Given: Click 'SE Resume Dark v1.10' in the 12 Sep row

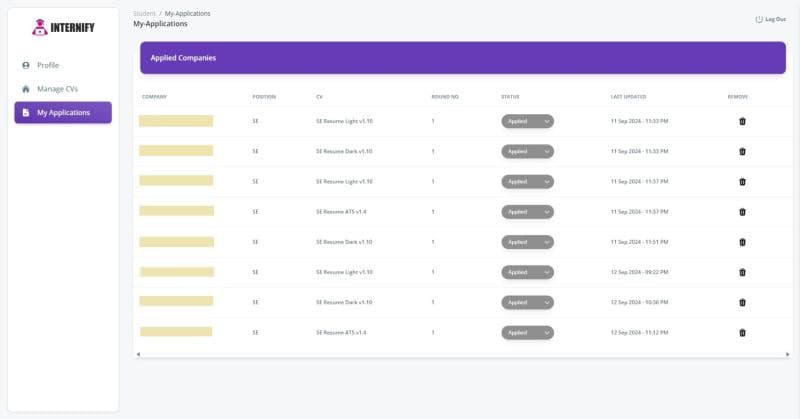Looking at the screenshot, I should click(344, 302).
